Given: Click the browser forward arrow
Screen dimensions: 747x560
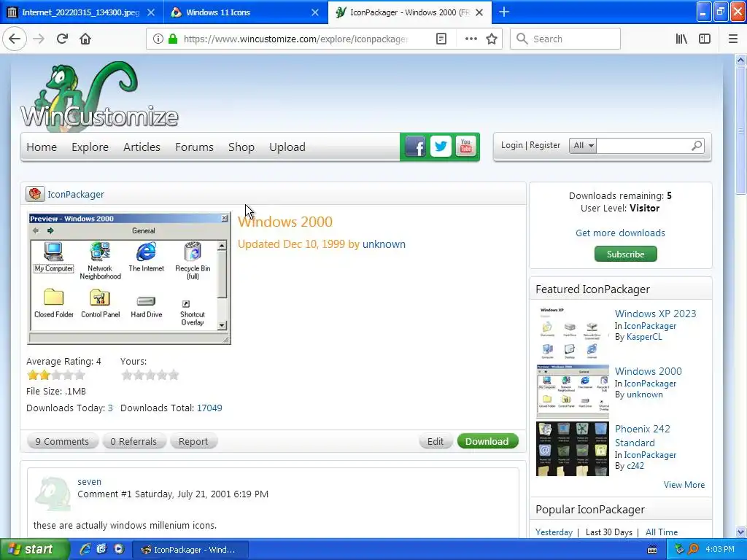Looking at the screenshot, I should [x=39, y=39].
